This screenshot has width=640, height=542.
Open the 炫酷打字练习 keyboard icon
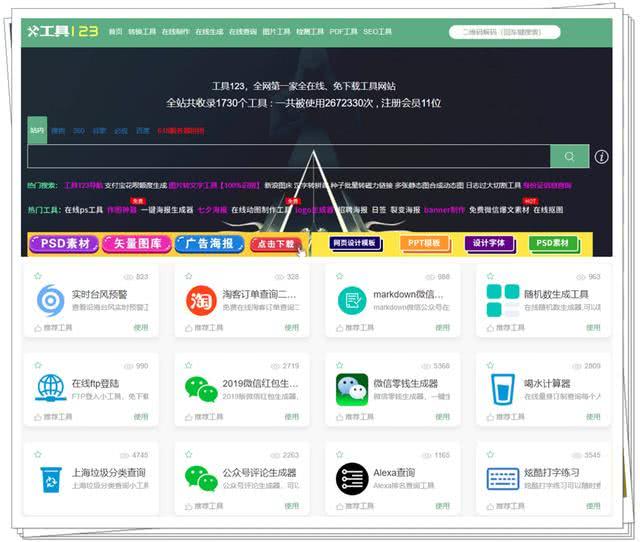(x=503, y=479)
